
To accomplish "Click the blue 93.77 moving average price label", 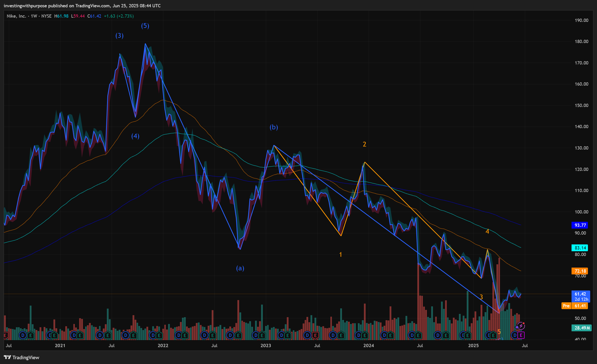I will [580, 225].
